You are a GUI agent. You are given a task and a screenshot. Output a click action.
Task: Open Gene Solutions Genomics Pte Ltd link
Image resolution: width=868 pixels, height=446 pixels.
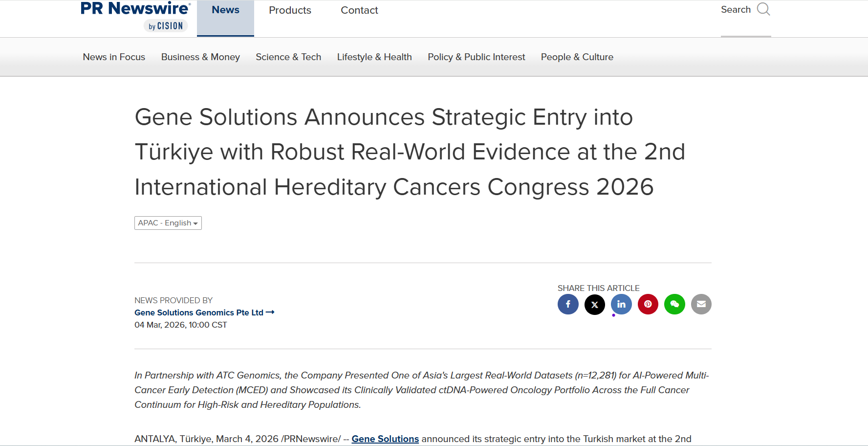[x=204, y=312]
